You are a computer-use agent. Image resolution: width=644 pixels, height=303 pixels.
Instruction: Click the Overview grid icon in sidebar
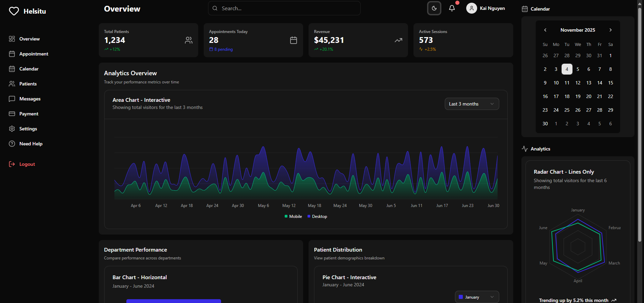tap(12, 39)
